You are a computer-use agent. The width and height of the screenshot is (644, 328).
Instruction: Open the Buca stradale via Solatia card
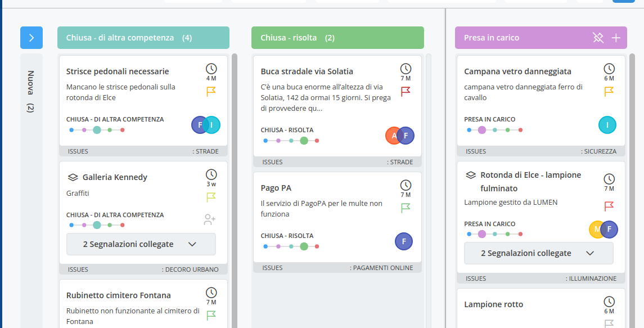(307, 71)
